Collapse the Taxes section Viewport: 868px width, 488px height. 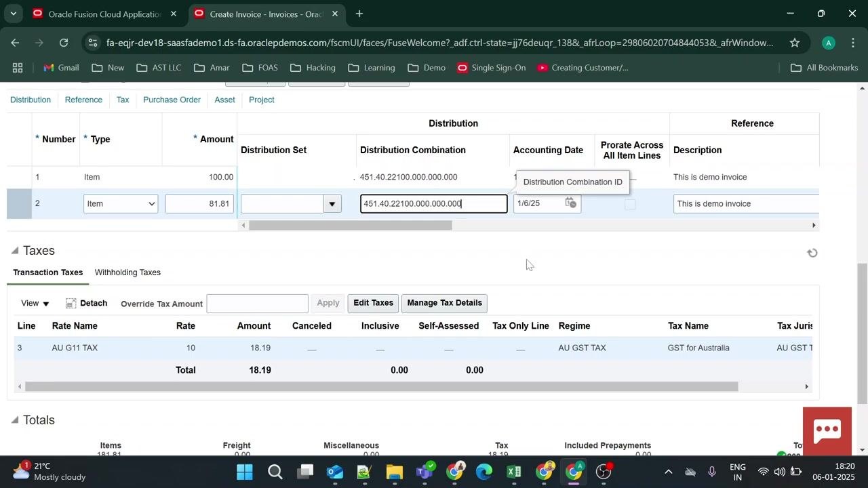pyautogui.click(x=15, y=251)
